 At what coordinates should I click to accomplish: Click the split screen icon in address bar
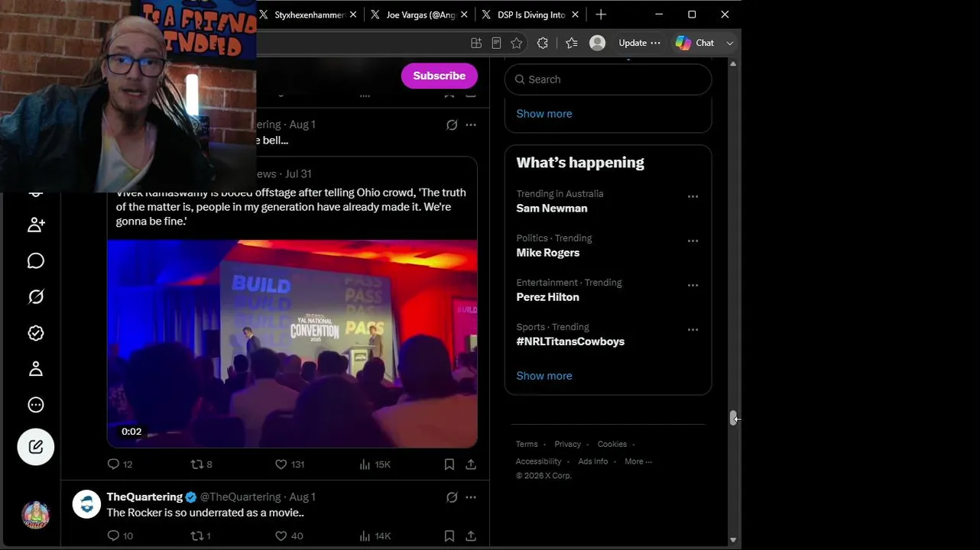[x=476, y=43]
